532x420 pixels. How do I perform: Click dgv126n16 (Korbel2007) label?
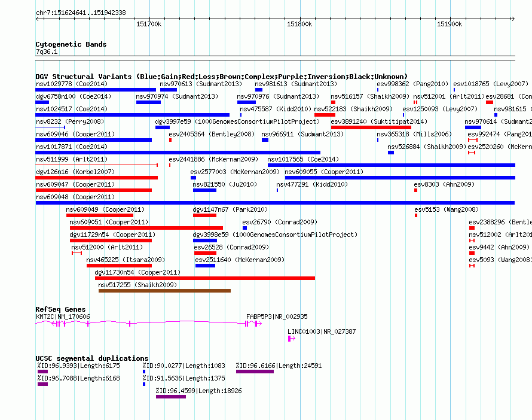coord(75,172)
